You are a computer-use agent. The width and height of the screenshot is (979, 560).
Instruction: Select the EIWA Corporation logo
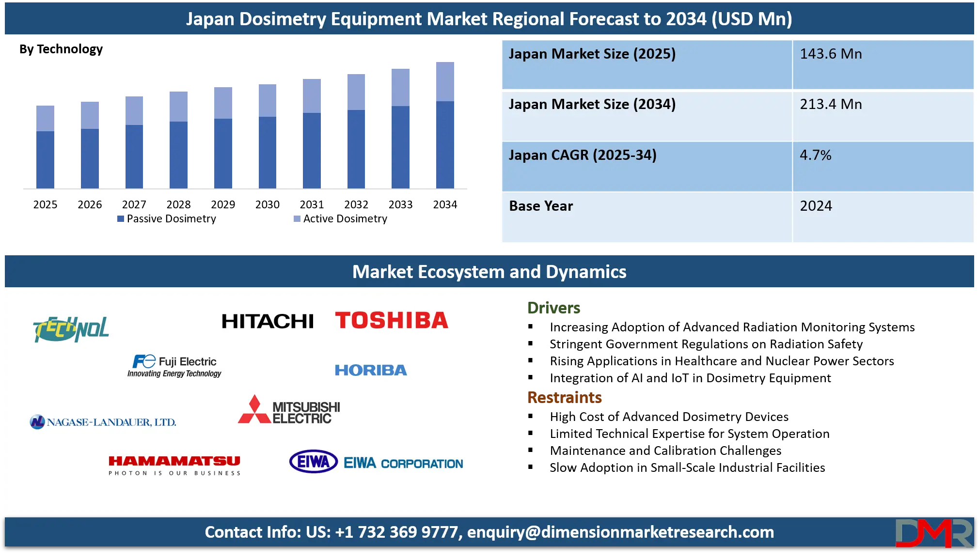click(377, 463)
